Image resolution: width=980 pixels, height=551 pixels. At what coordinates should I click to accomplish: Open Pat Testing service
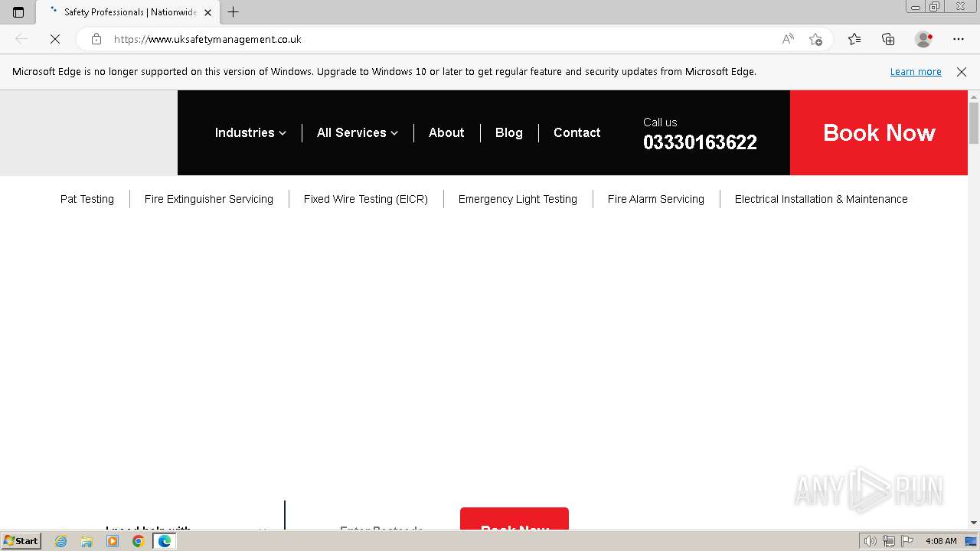tap(87, 199)
